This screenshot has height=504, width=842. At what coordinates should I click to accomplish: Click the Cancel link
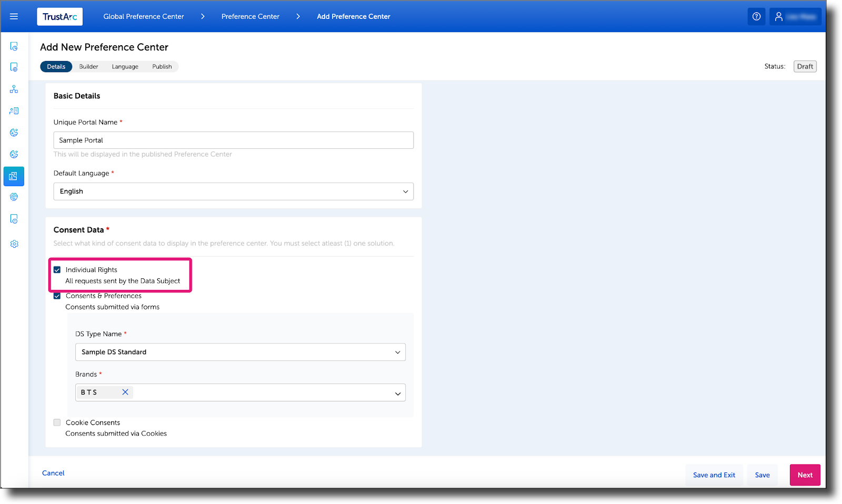click(x=53, y=473)
